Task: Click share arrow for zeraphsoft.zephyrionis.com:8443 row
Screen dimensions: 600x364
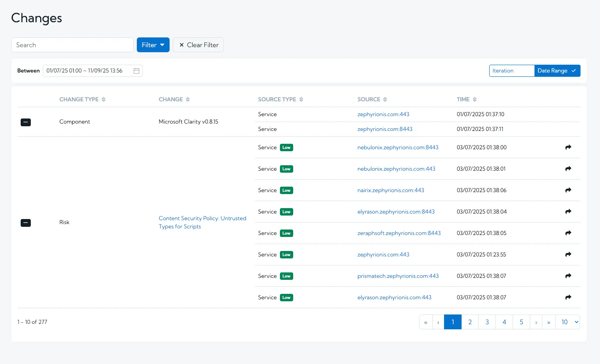Action: point(568,233)
